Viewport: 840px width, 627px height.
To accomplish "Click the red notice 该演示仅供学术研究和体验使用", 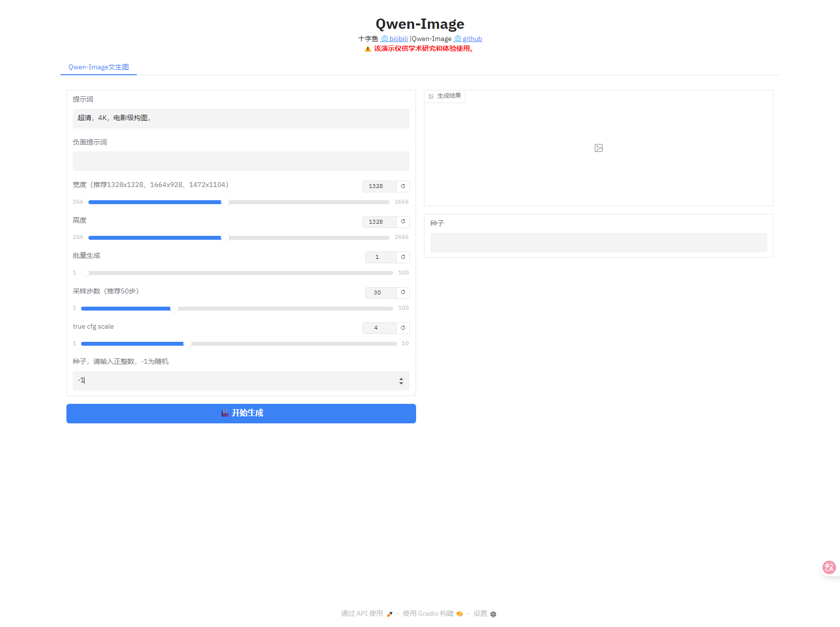I will point(424,49).
